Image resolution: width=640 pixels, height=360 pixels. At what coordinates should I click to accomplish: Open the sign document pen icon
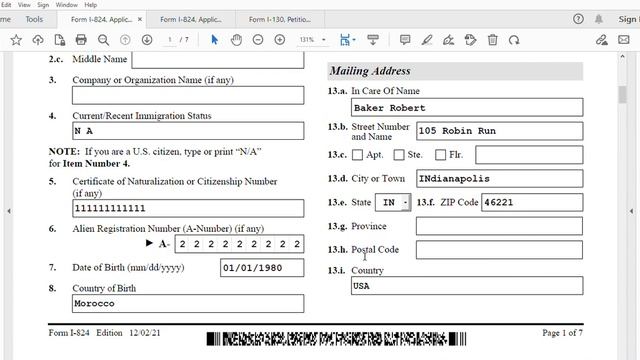[x=449, y=40]
